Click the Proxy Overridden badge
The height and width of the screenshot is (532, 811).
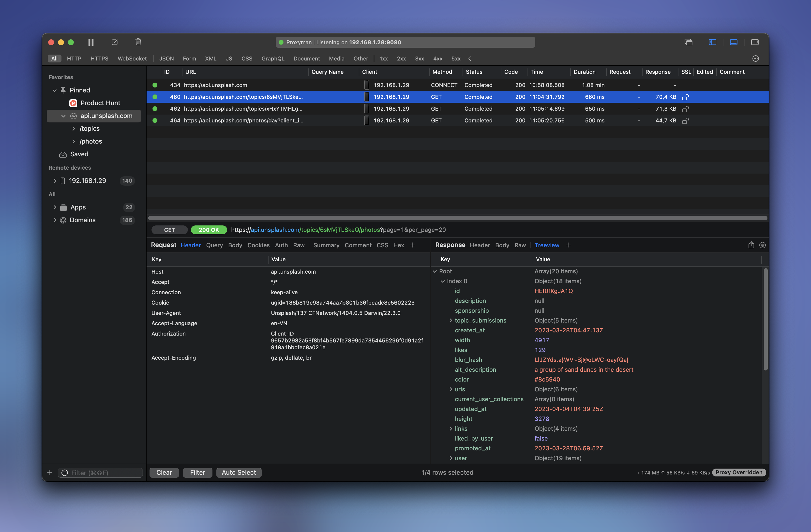[739, 473]
